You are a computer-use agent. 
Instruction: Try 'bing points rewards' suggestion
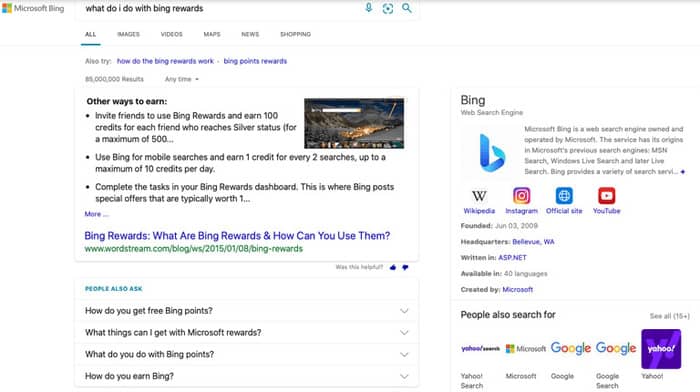tap(255, 61)
